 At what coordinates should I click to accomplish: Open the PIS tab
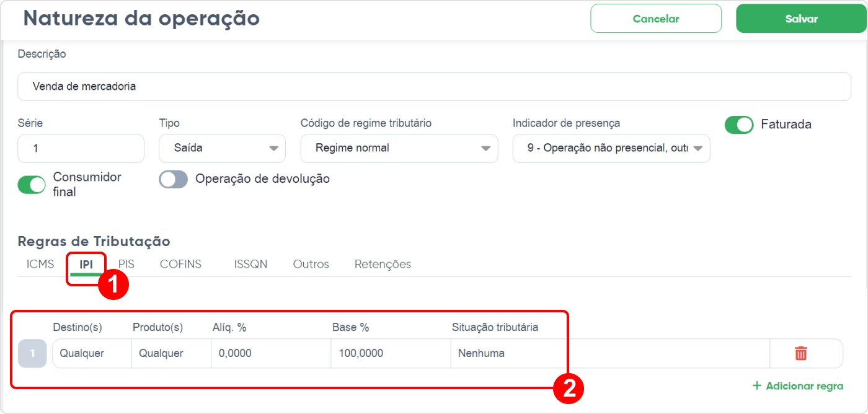(x=126, y=264)
